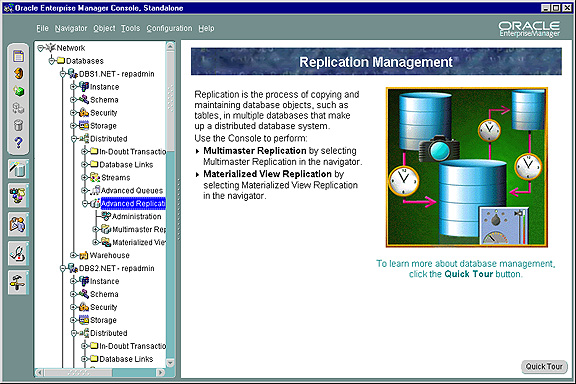Viewport: 576px width, 384px height.
Task: Click the DBS1.NET database icon
Action: click(73, 74)
